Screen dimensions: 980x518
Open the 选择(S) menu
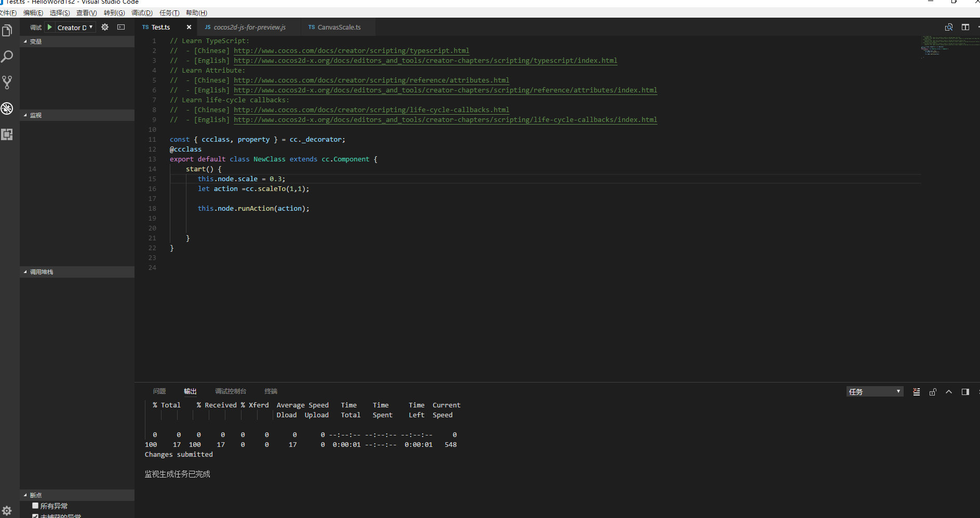coord(60,13)
